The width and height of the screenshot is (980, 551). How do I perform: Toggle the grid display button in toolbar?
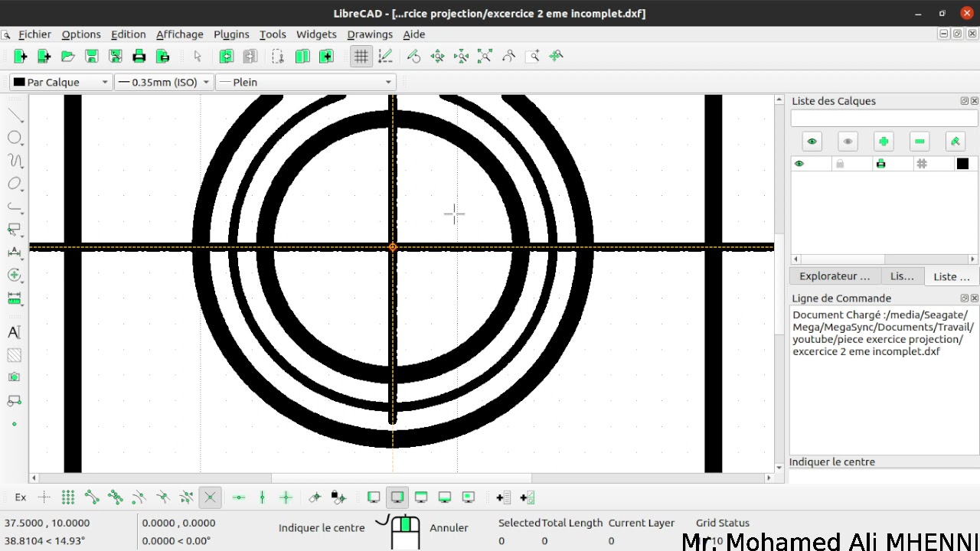tap(361, 56)
